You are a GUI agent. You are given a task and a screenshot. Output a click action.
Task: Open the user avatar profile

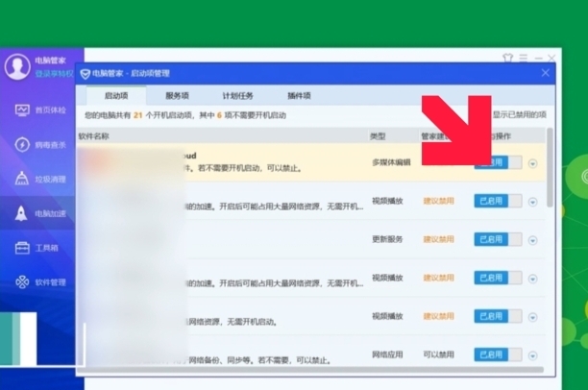pyautogui.click(x=17, y=66)
